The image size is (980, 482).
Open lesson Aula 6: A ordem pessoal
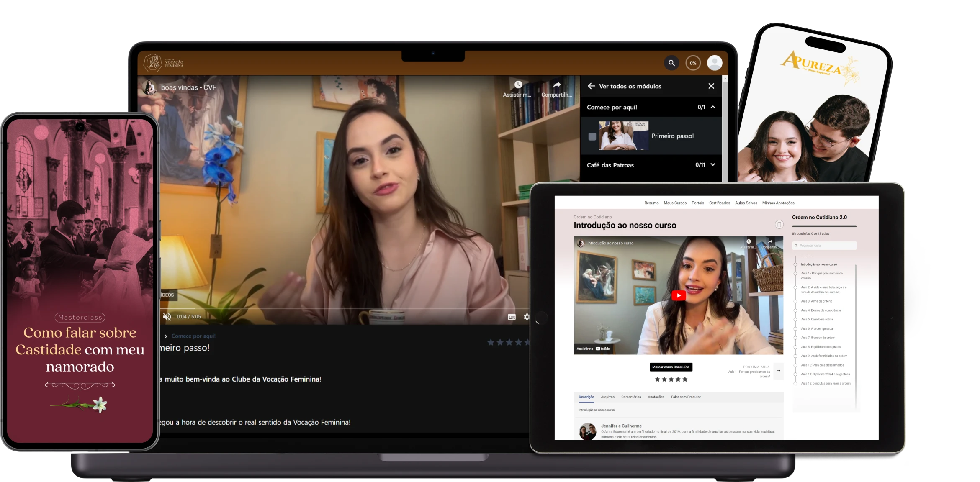(817, 329)
